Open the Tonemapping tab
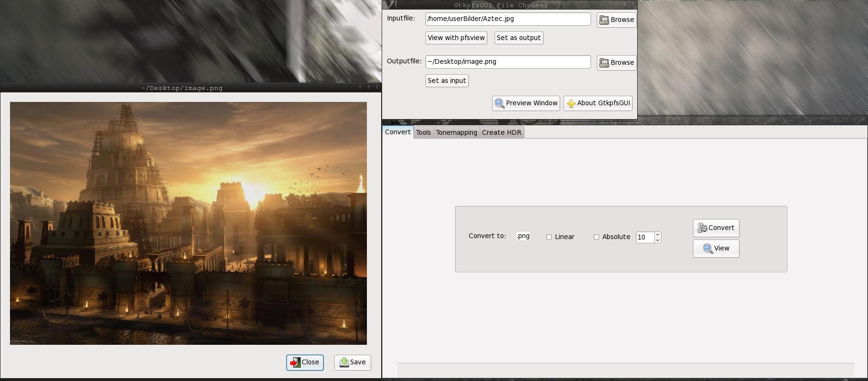Viewport: 868px width, 381px height. click(456, 132)
